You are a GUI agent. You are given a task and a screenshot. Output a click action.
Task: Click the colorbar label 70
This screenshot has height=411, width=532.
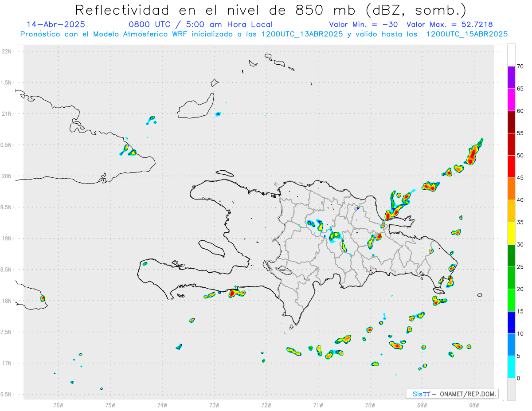(x=520, y=67)
